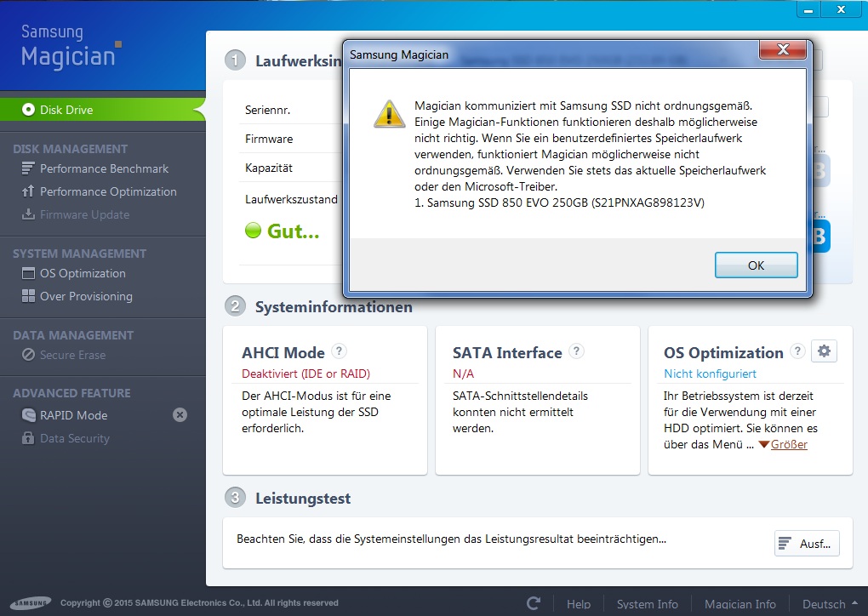Open OS Optimization gear settings
Screen dimensions: 868x616
[824, 351]
